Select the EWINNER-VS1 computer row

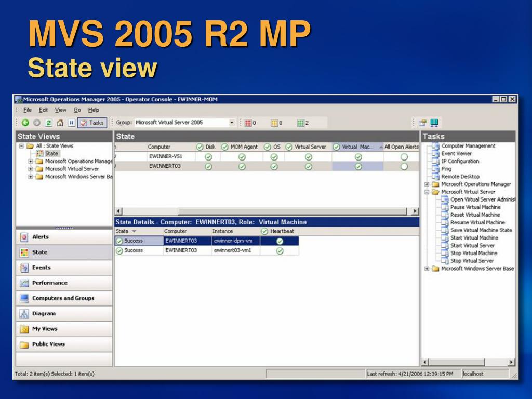pyautogui.click(x=267, y=157)
